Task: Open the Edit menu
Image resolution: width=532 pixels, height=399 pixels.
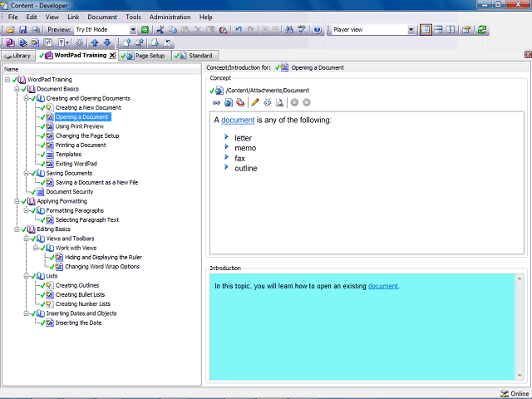Action: pyautogui.click(x=32, y=17)
